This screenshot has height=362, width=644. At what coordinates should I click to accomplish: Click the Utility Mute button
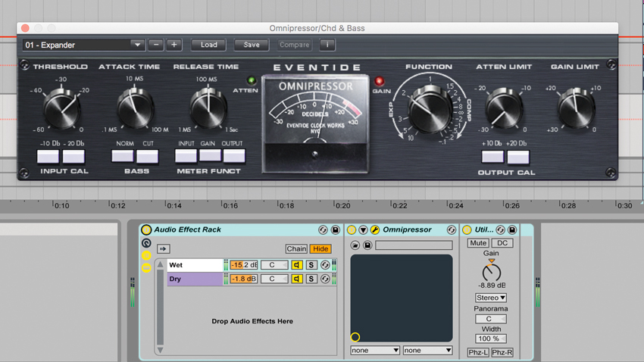click(x=478, y=243)
